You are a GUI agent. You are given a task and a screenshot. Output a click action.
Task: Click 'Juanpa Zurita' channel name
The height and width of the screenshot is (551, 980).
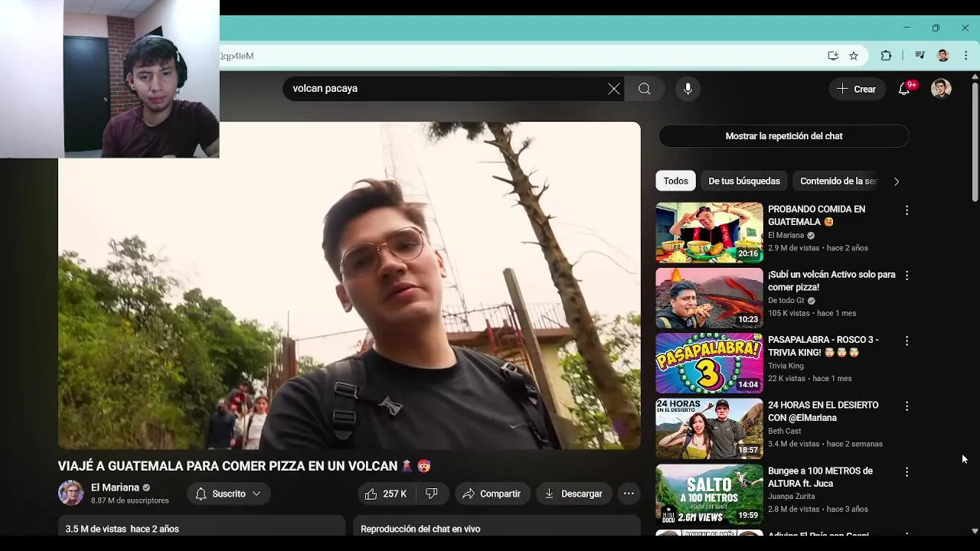coord(792,497)
